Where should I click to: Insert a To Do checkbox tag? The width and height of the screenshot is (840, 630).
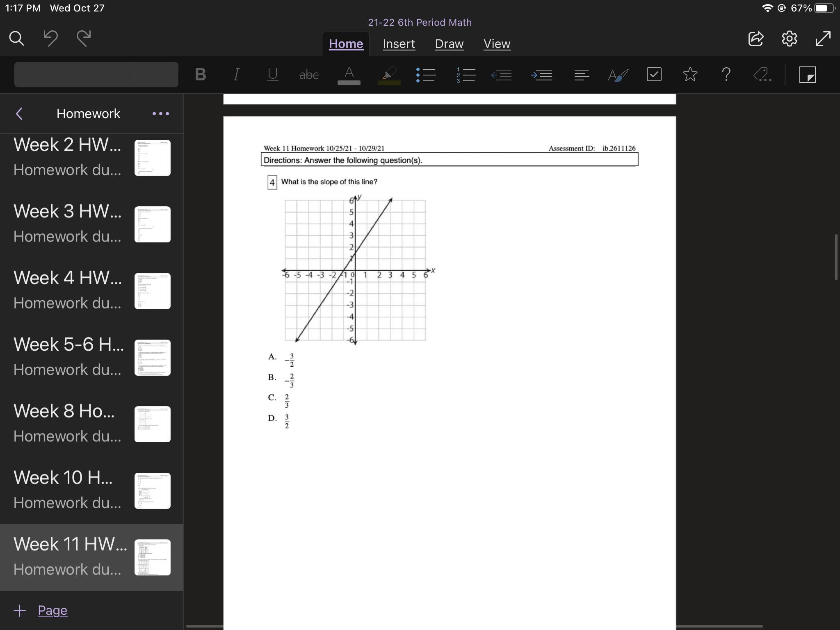[x=654, y=75]
